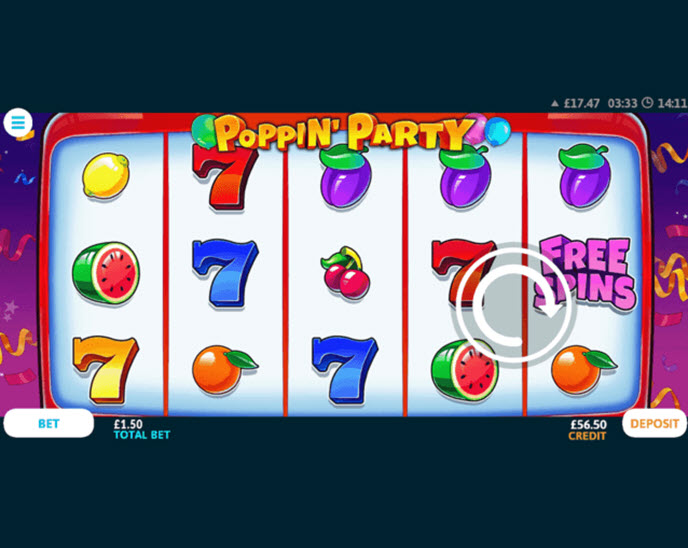
Task: Select the lemon symbol on reel one
Action: tap(106, 175)
